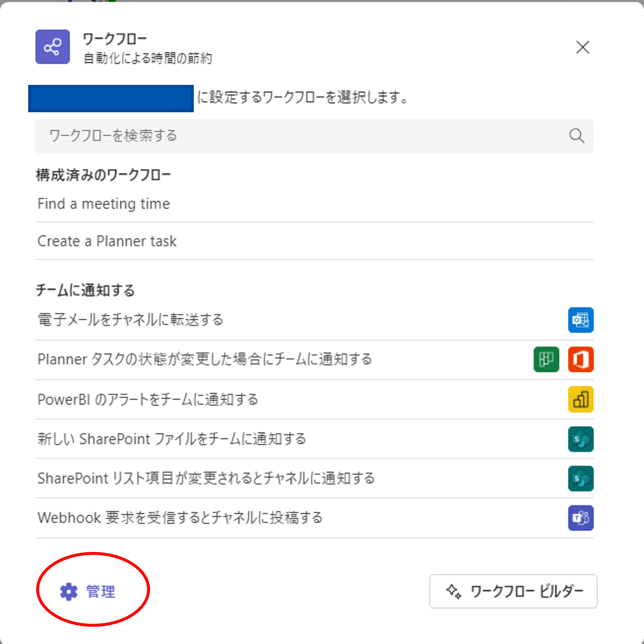Click the purple Workflows app icon

pyautogui.click(x=52, y=47)
